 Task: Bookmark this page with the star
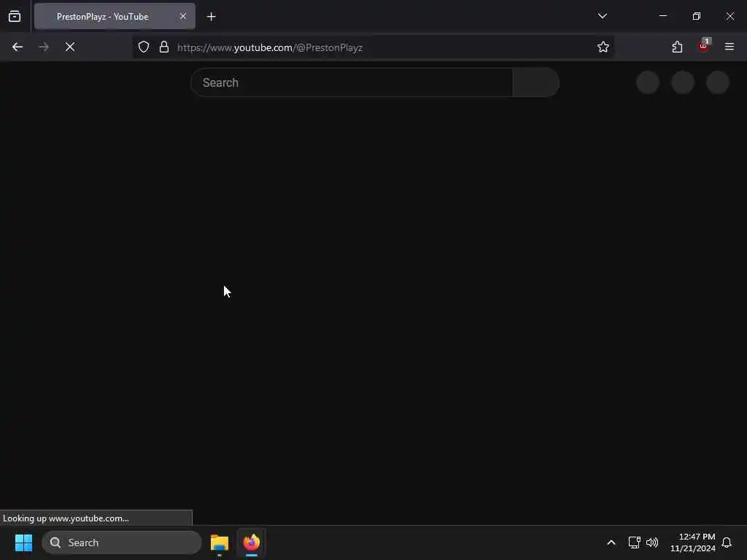click(603, 47)
